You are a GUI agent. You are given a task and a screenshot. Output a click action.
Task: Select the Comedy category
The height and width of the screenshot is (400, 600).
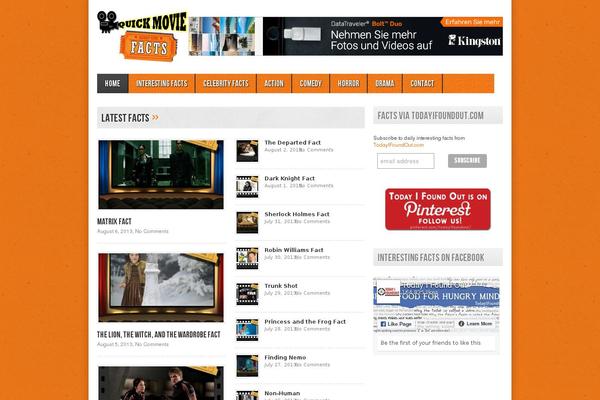click(x=310, y=83)
